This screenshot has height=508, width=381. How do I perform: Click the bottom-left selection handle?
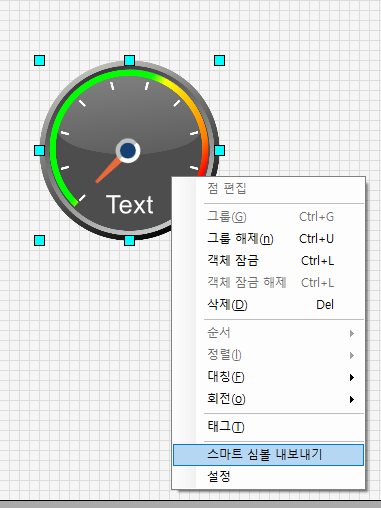coord(39,240)
